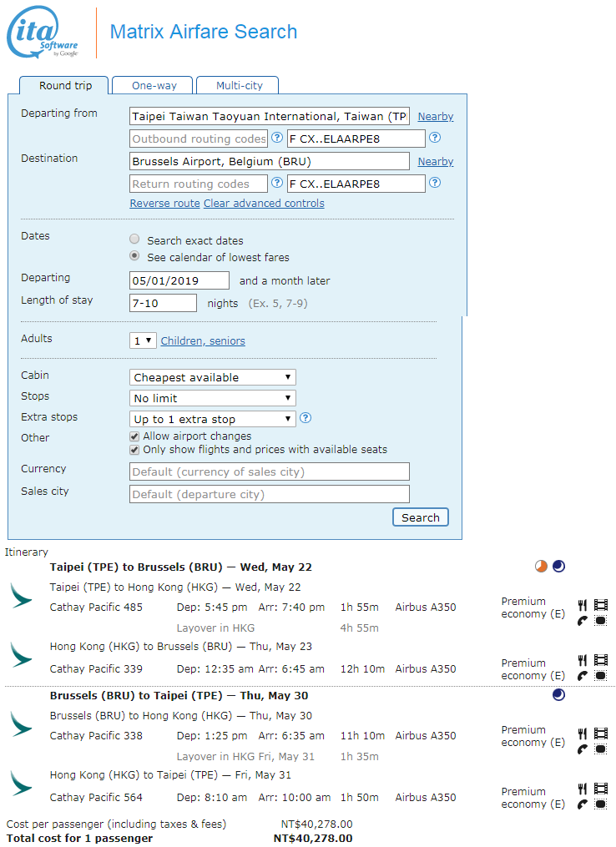
Task: Click Cathay Pacific logo for flight 485
Action: coord(21,595)
